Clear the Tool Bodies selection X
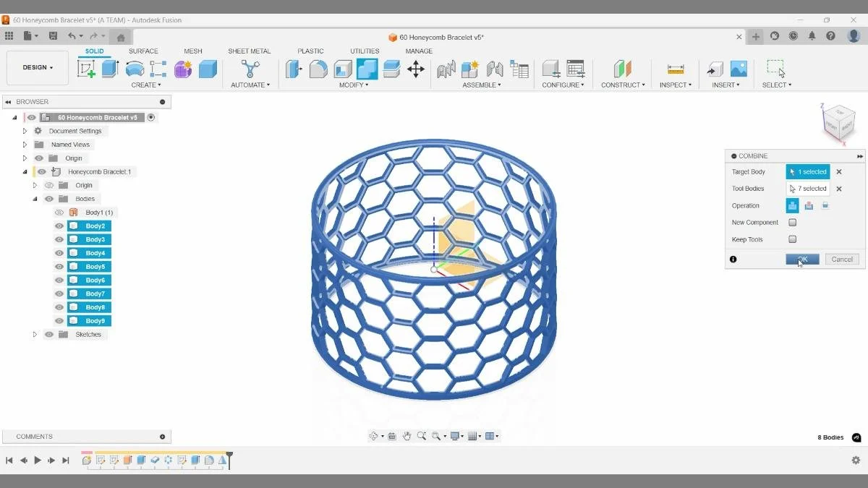 839,189
